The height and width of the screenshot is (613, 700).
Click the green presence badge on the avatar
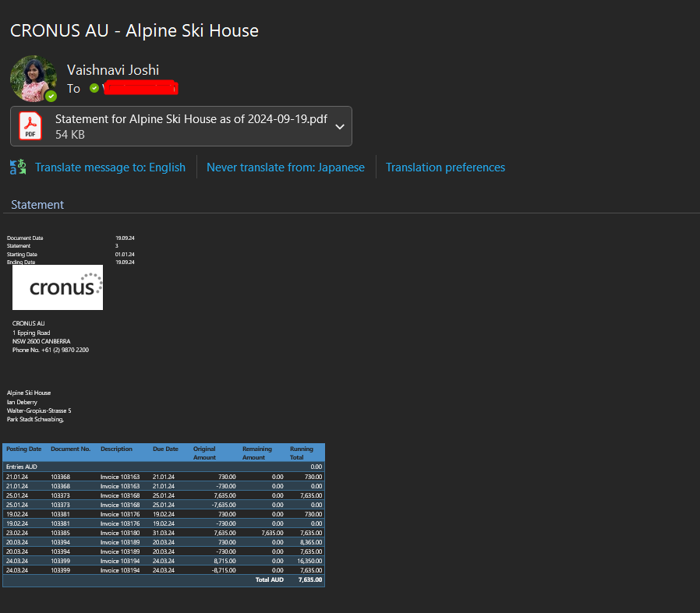[x=51, y=96]
